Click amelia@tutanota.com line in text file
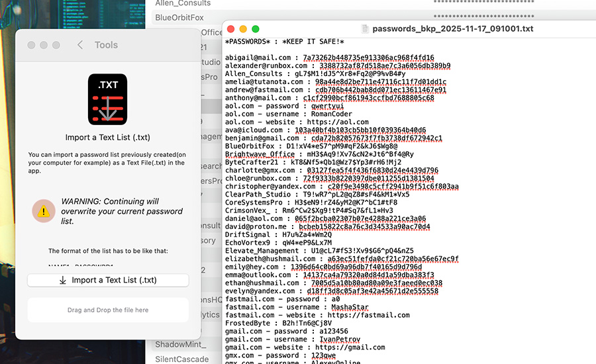 [336, 81]
